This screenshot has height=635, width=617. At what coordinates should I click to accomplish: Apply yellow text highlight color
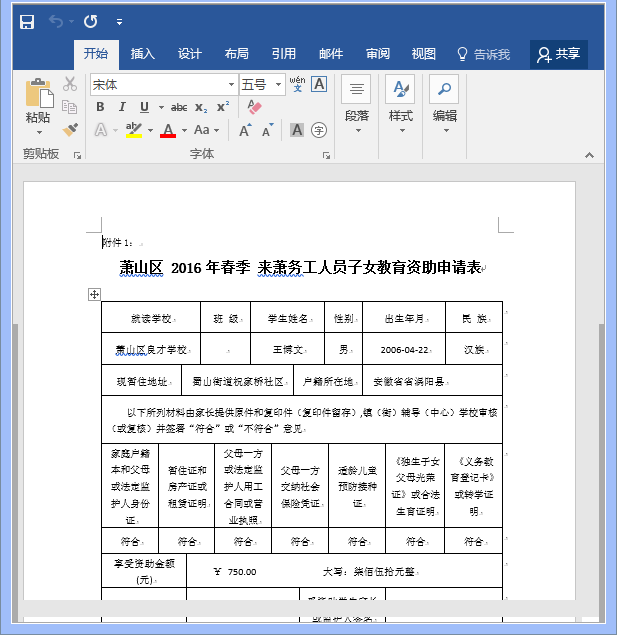[x=134, y=130]
